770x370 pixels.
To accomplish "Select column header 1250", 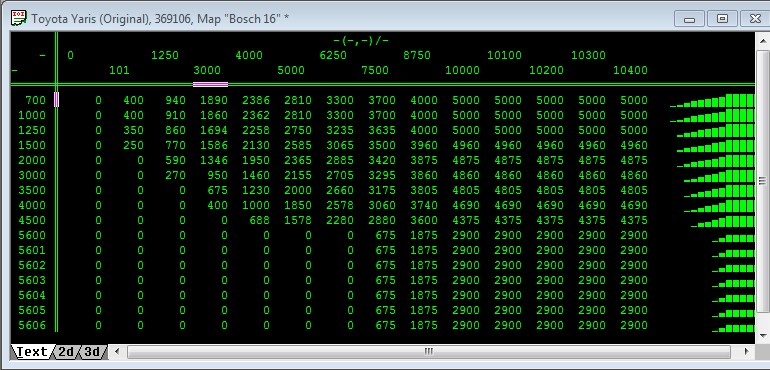I will pyautogui.click(x=165, y=55).
